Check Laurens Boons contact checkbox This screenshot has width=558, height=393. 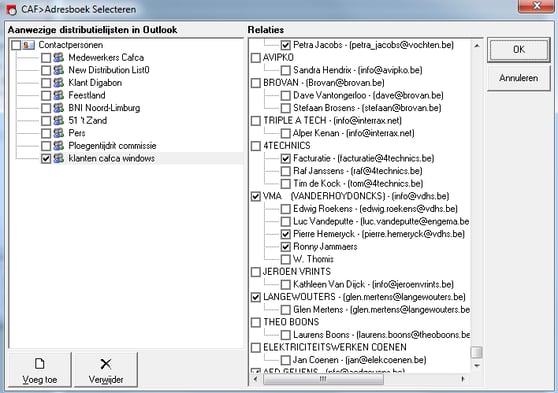[285, 335]
